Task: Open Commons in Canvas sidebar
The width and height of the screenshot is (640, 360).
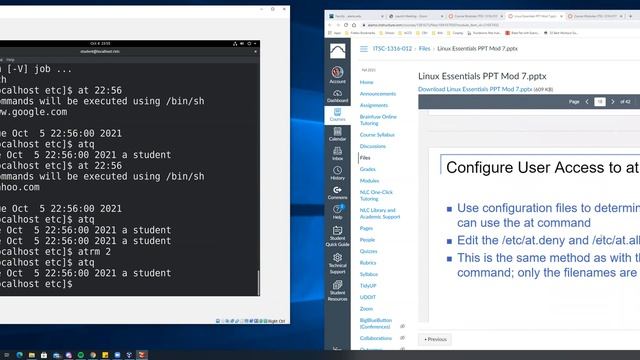Action: point(337,193)
